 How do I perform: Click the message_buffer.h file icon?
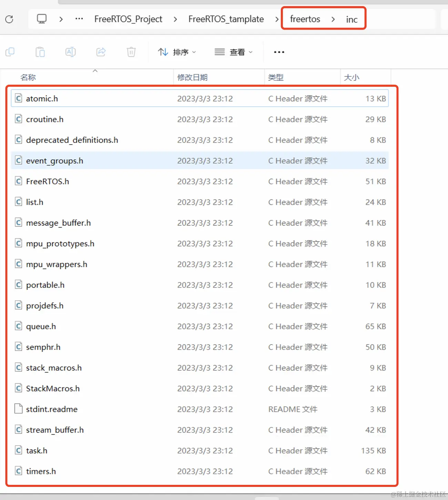[19, 222]
